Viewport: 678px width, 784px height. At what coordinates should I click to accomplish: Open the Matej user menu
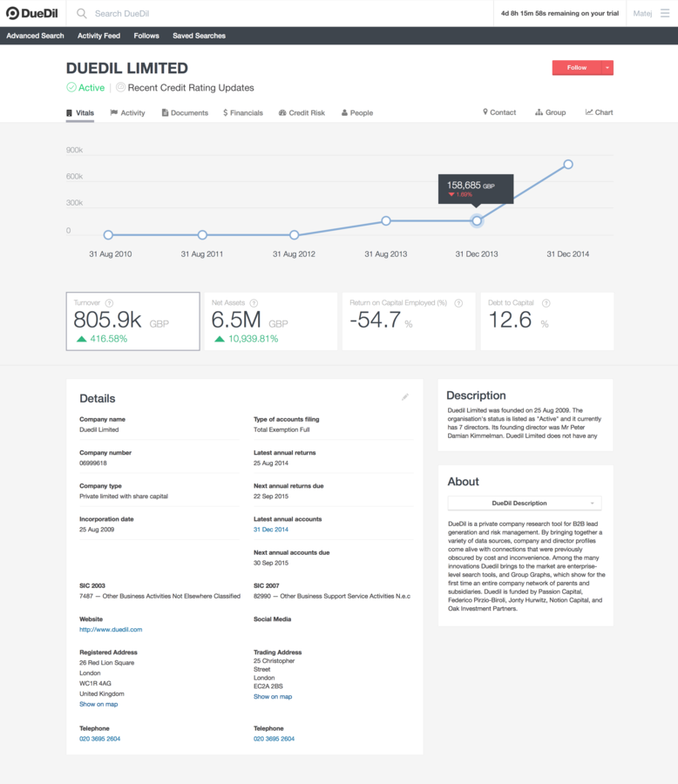click(642, 13)
